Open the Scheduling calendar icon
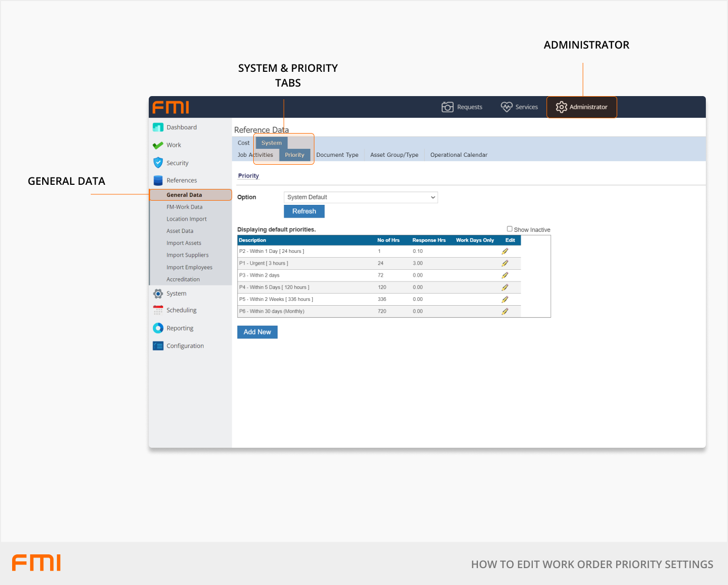The height and width of the screenshot is (585, 728). [158, 310]
